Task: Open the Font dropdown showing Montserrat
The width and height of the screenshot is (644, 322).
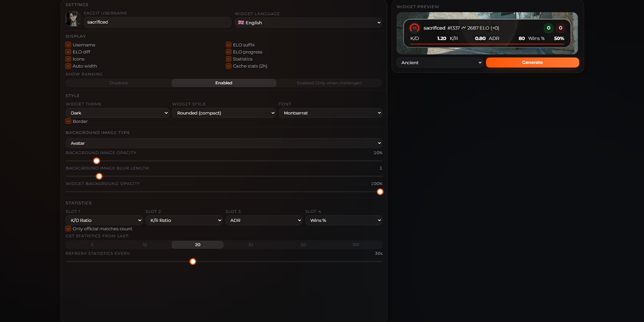Action: pos(331,113)
